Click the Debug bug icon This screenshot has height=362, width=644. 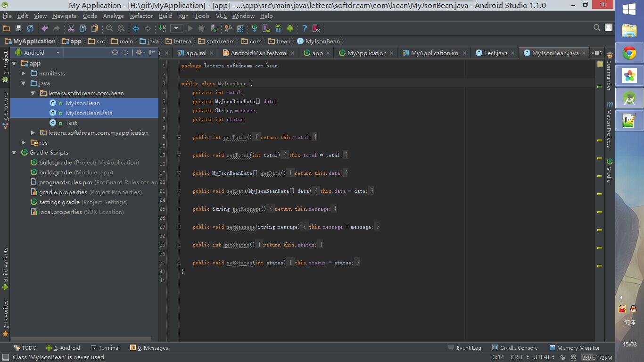[201, 28]
